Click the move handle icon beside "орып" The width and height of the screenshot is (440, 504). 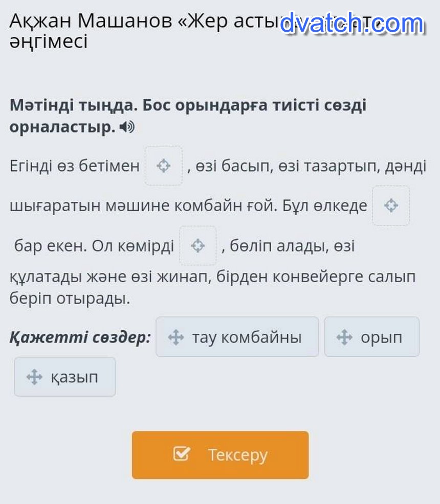tap(344, 337)
